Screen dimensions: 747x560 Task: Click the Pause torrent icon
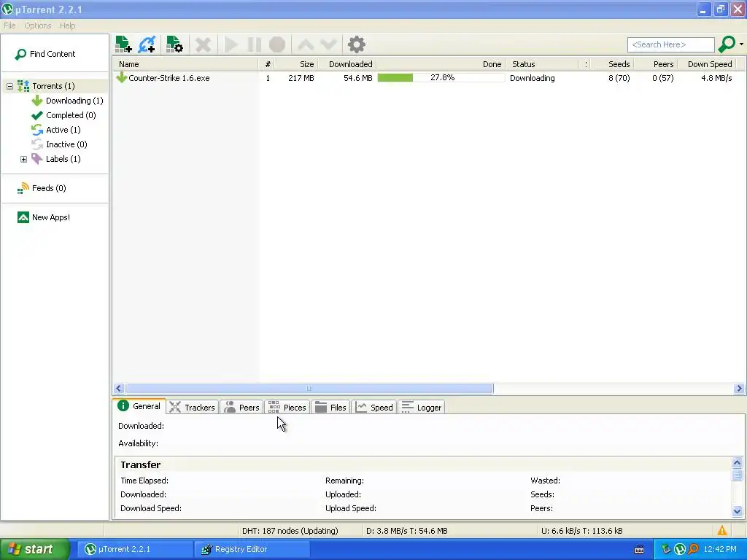pos(255,44)
